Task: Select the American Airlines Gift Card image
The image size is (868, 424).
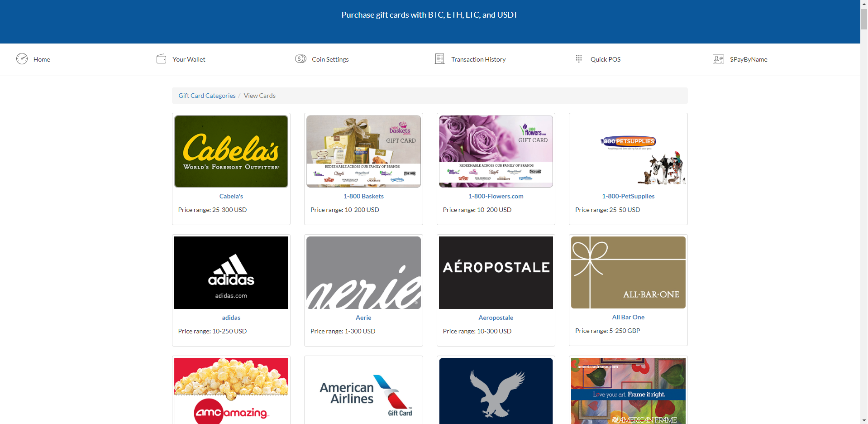Action: pos(363,391)
